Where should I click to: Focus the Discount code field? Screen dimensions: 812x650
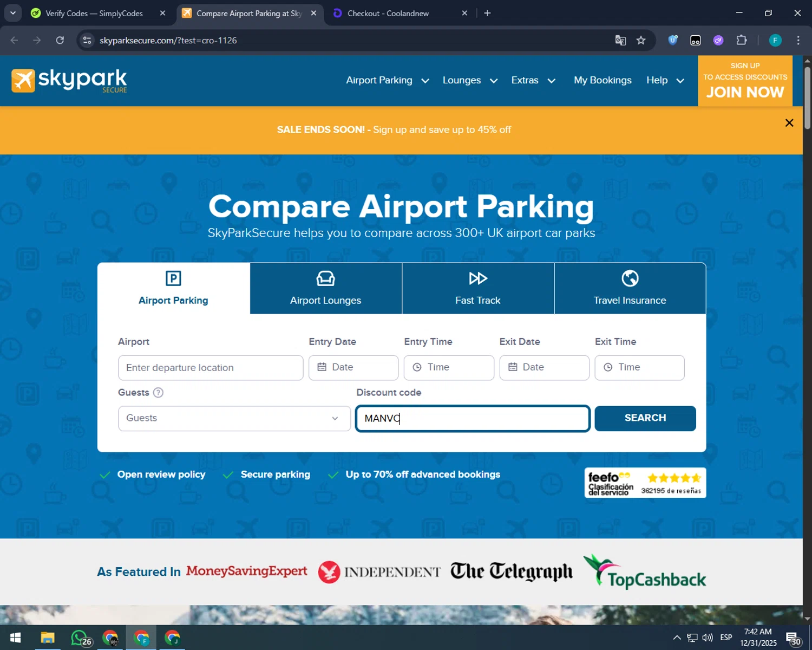pos(473,419)
